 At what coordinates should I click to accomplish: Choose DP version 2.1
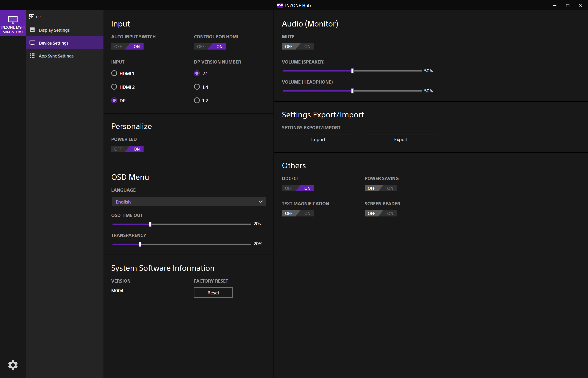pyautogui.click(x=197, y=73)
